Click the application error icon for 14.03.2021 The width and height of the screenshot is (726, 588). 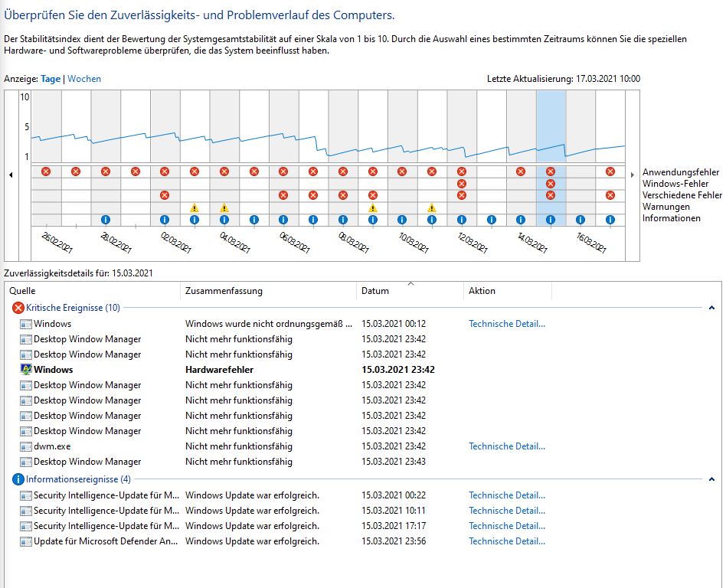[521, 171]
